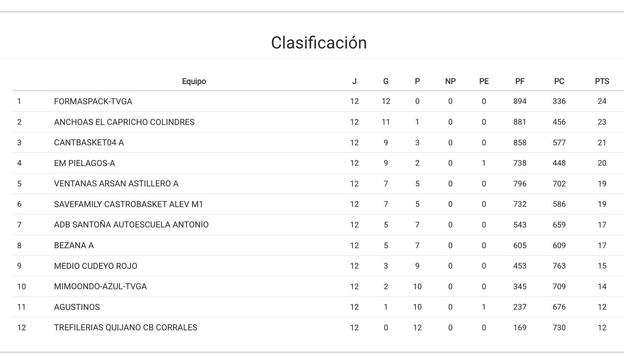Open VENTANAS ARSAN ASTILLERO A entry
Screen dimensions: 624x364
[116, 184]
